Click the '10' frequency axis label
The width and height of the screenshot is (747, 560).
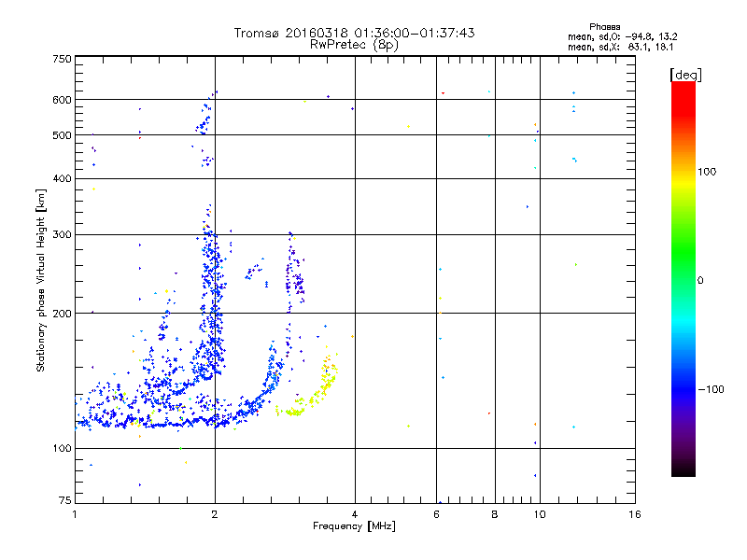(x=540, y=514)
